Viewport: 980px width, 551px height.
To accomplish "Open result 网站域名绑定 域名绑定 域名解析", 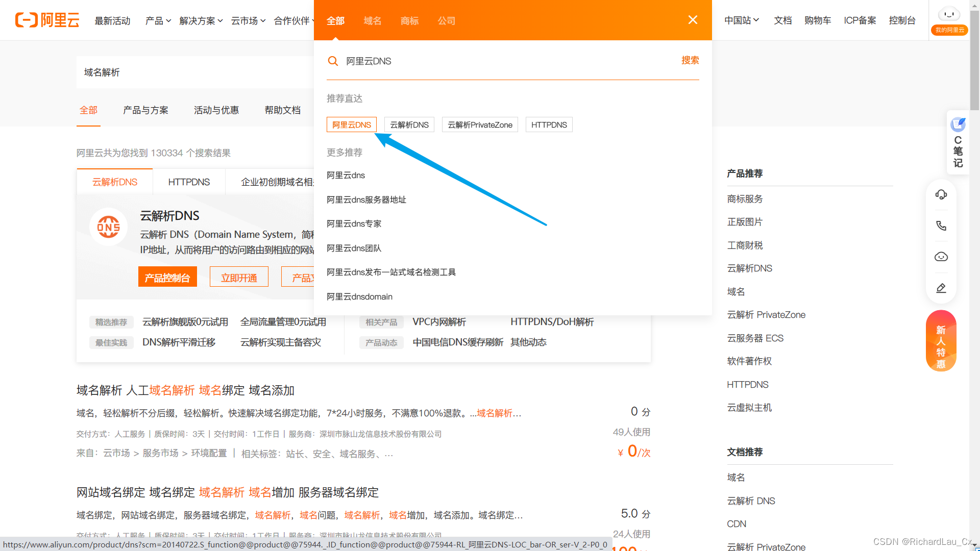I will pyautogui.click(x=228, y=493).
